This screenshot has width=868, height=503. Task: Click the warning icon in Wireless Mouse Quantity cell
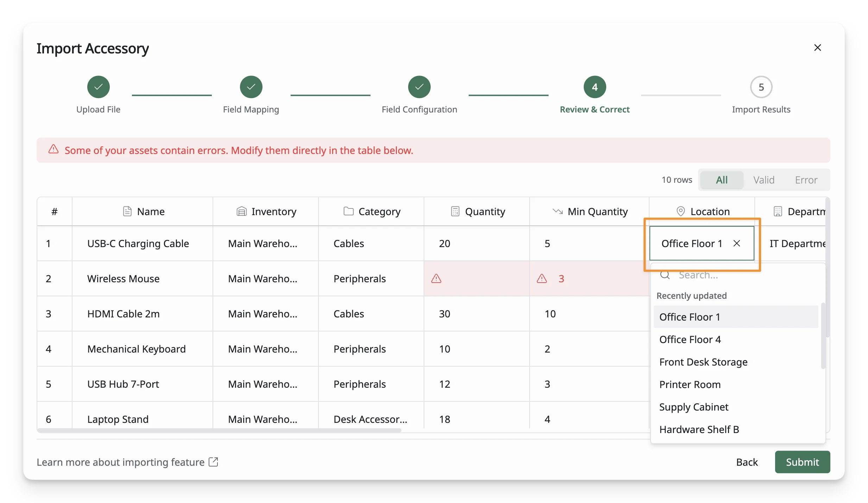coord(436,278)
